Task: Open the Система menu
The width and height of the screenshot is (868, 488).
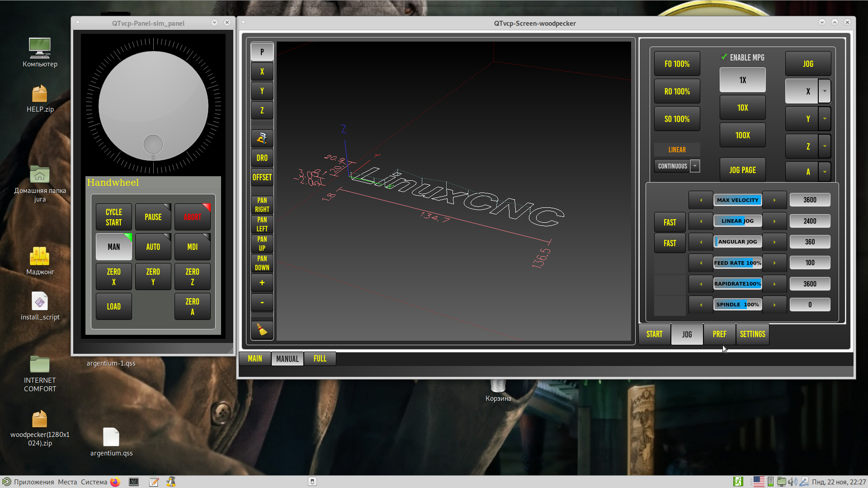Action: pyautogui.click(x=94, y=482)
